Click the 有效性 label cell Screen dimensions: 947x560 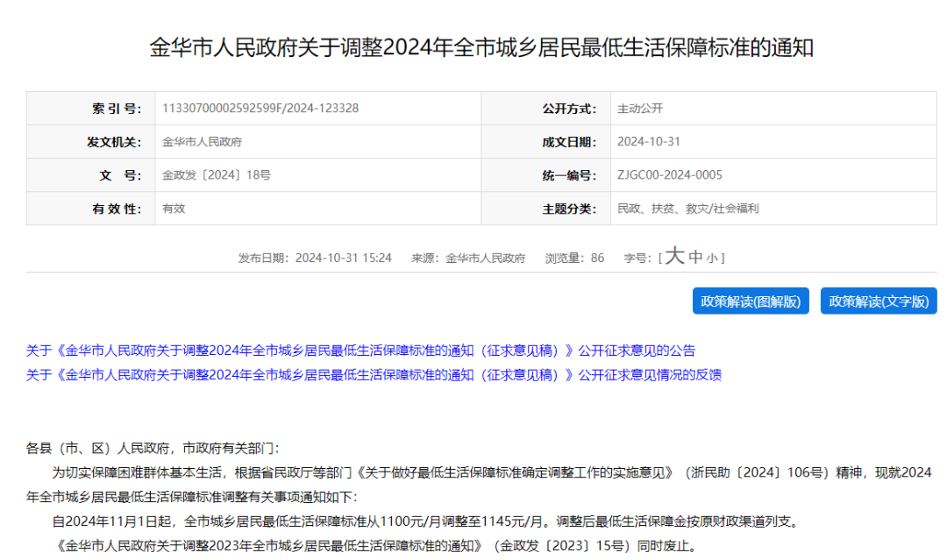click(x=91, y=209)
